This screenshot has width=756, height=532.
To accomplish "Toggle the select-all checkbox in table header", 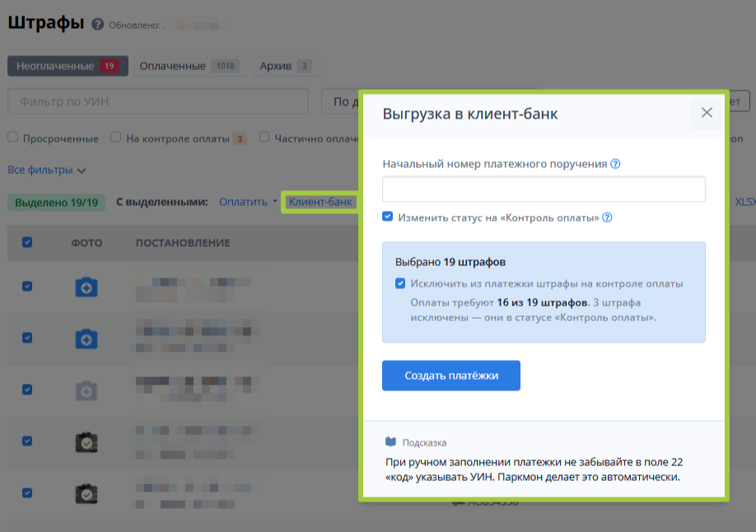I will (27, 242).
